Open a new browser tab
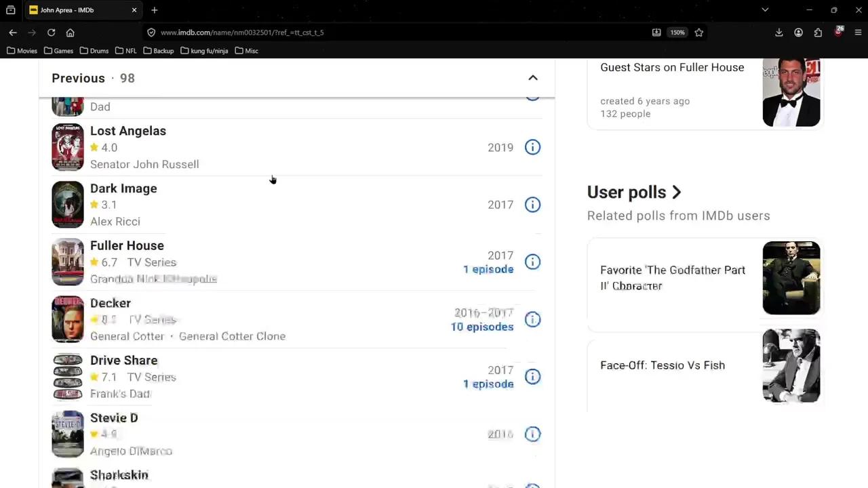 (x=155, y=10)
